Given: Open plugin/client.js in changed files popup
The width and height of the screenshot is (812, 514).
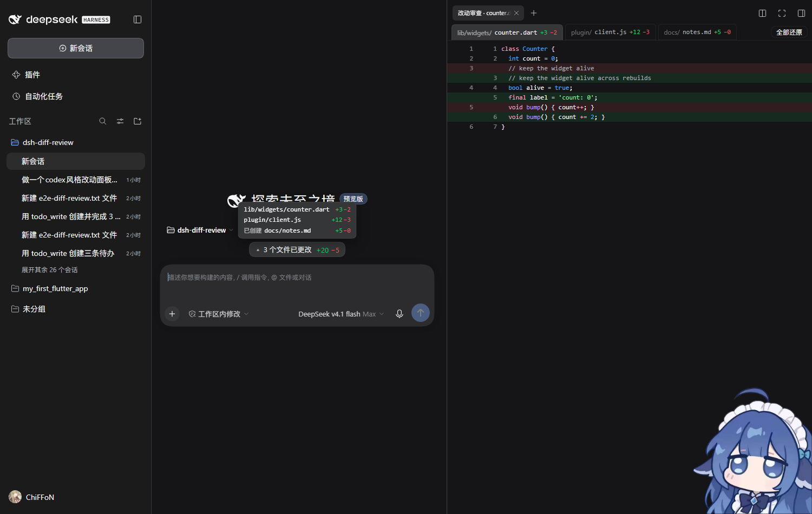Looking at the screenshot, I should (297, 220).
